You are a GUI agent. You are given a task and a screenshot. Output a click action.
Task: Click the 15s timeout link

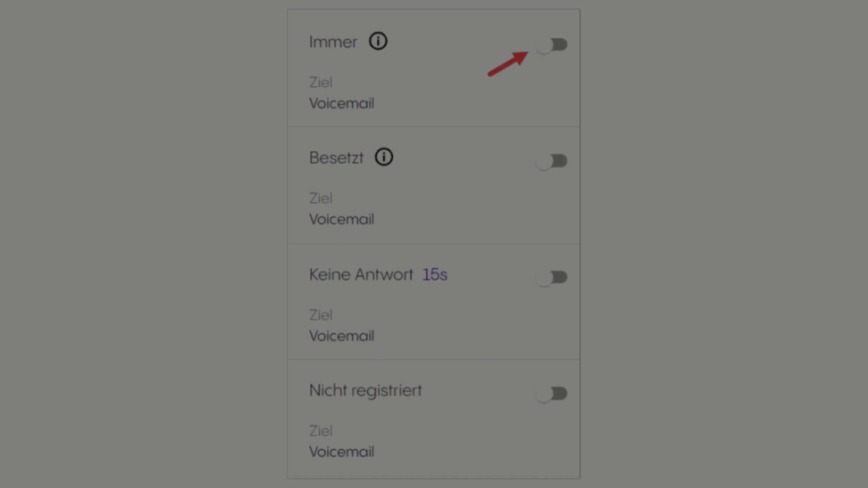coord(435,275)
